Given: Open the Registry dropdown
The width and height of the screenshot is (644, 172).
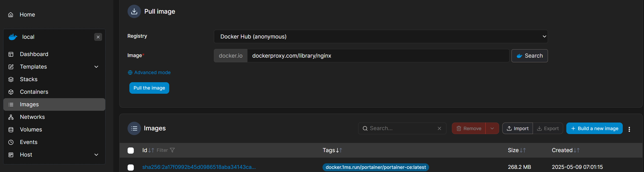Looking at the screenshot, I should pyautogui.click(x=381, y=37).
